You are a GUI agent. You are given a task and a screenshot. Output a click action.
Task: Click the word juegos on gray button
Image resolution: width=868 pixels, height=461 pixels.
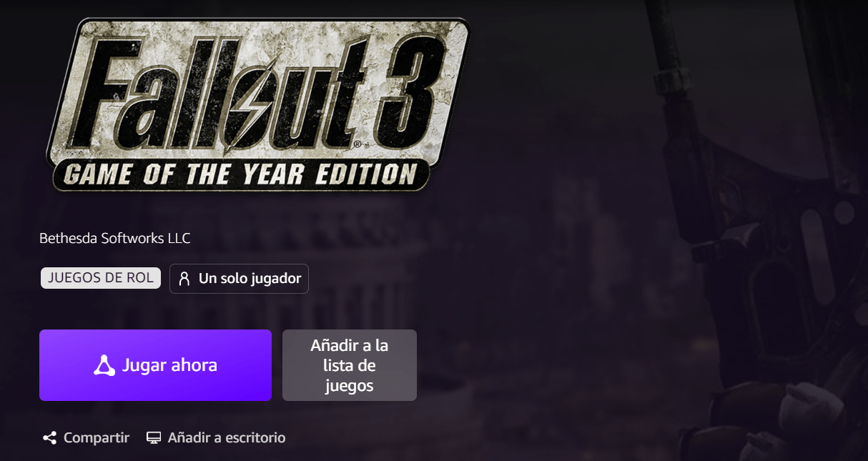click(x=350, y=386)
